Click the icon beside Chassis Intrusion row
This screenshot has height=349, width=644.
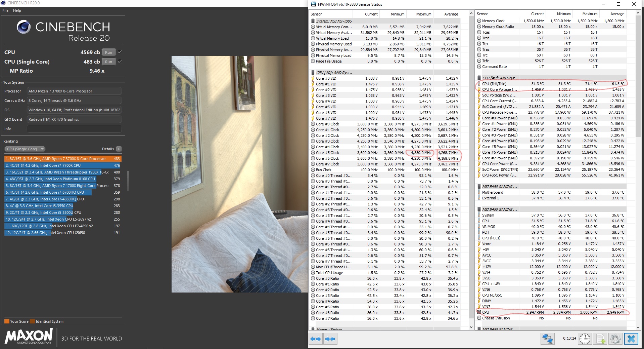479,318
